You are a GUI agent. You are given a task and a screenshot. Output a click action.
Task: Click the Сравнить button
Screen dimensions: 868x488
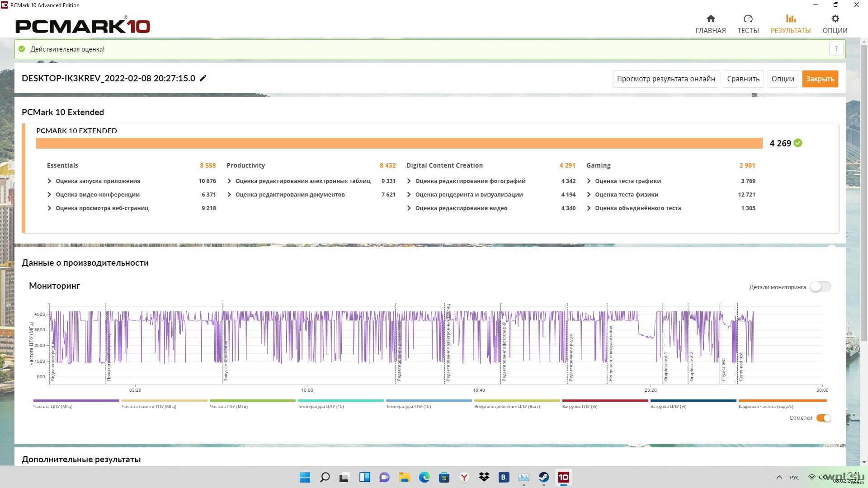[743, 79]
